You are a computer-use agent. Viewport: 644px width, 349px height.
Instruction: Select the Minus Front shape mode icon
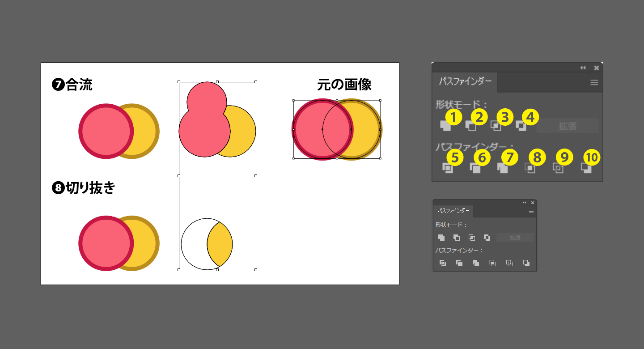click(x=470, y=127)
